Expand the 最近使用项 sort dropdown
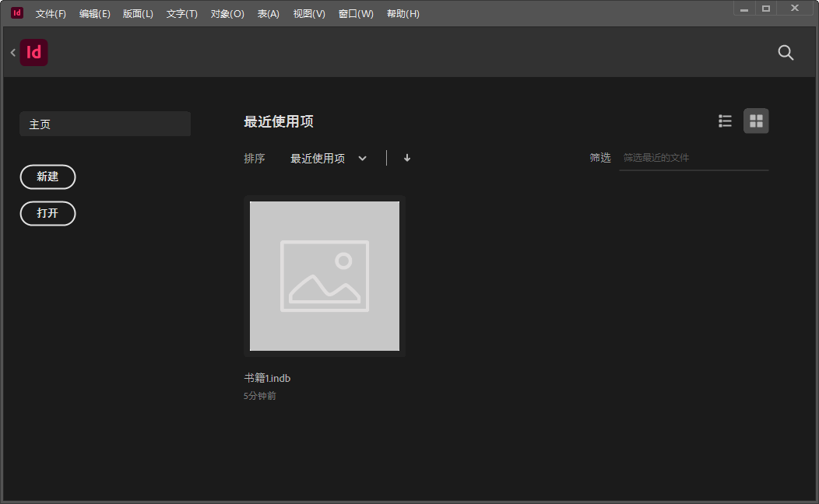 pyautogui.click(x=328, y=158)
